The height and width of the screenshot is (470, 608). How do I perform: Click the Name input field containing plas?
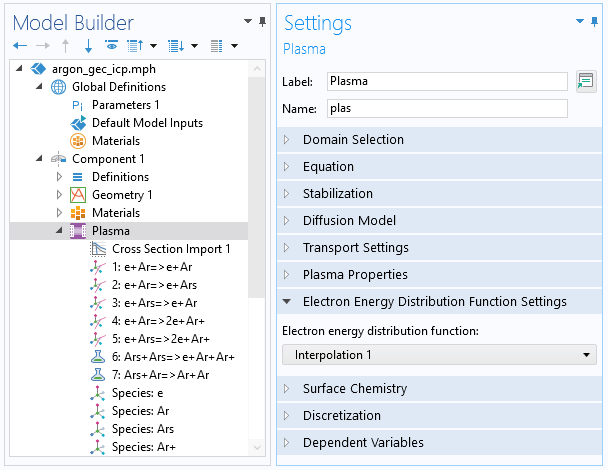[x=447, y=108]
